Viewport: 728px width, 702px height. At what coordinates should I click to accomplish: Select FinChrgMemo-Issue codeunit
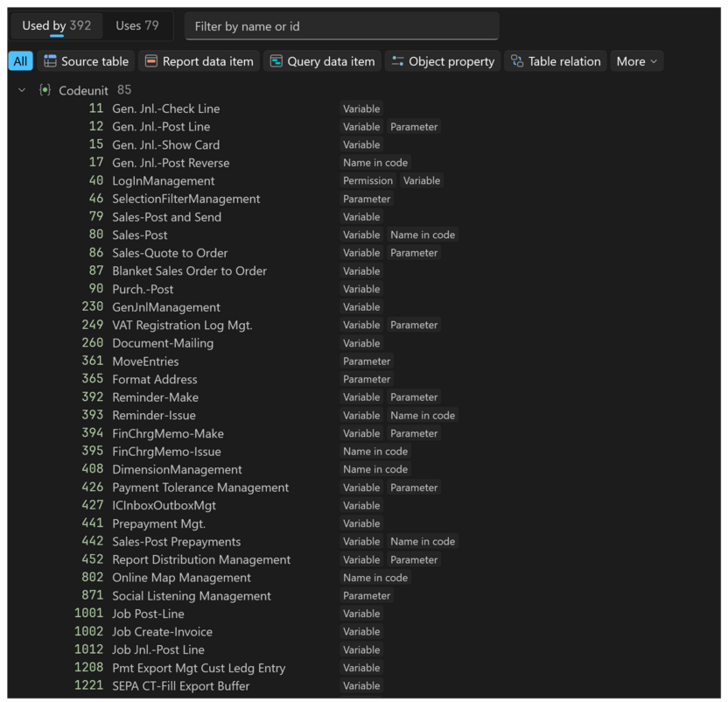[166, 452]
